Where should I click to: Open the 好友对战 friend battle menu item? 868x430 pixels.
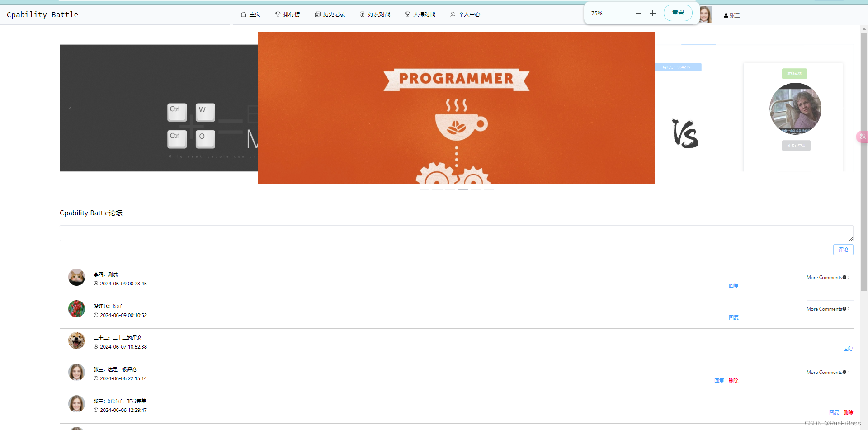coord(375,14)
